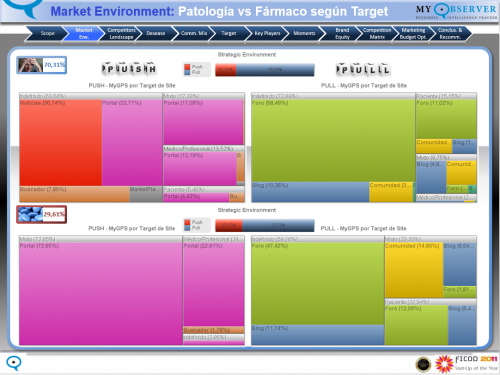Switch to the Brand Equity step
Viewport: 500px width, 375px height.
342,33
